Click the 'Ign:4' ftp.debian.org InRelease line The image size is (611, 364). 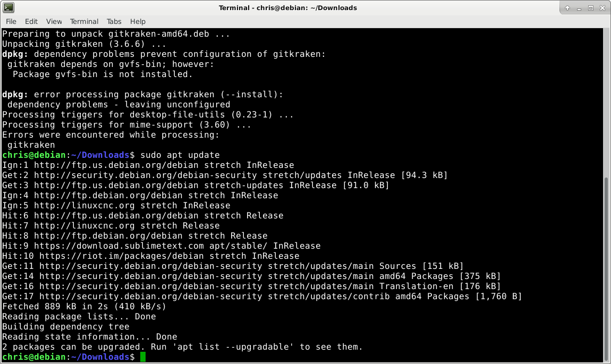140,196
